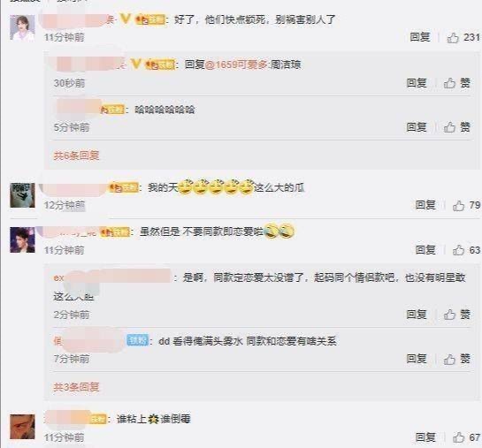482x448 pixels.
Task: Like the 谁粘上谁倒霉 comment with 67 likes
Action: pyautogui.click(x=466, y=437)
